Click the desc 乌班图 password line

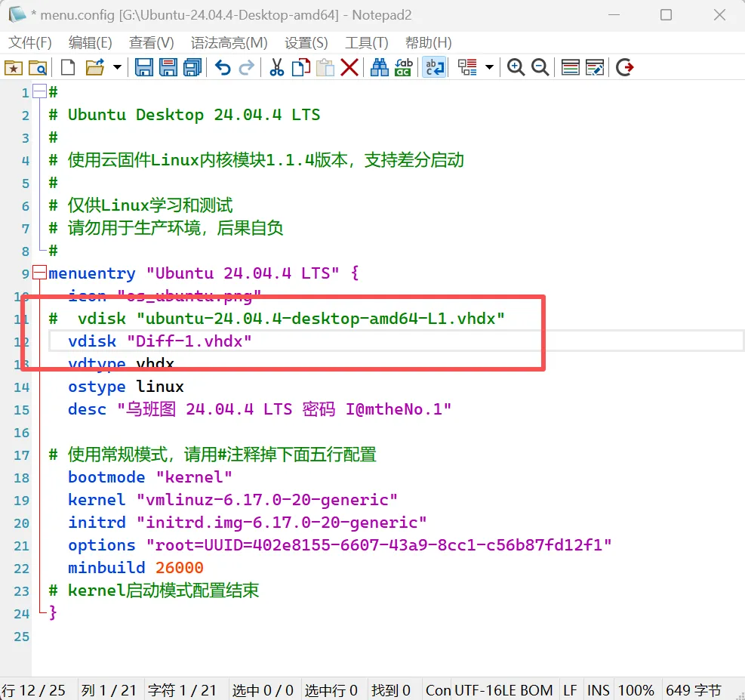coord(260,409)
